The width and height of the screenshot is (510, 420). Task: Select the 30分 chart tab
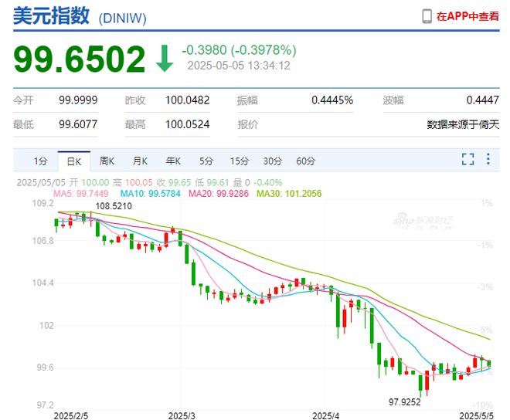[273, 161]
